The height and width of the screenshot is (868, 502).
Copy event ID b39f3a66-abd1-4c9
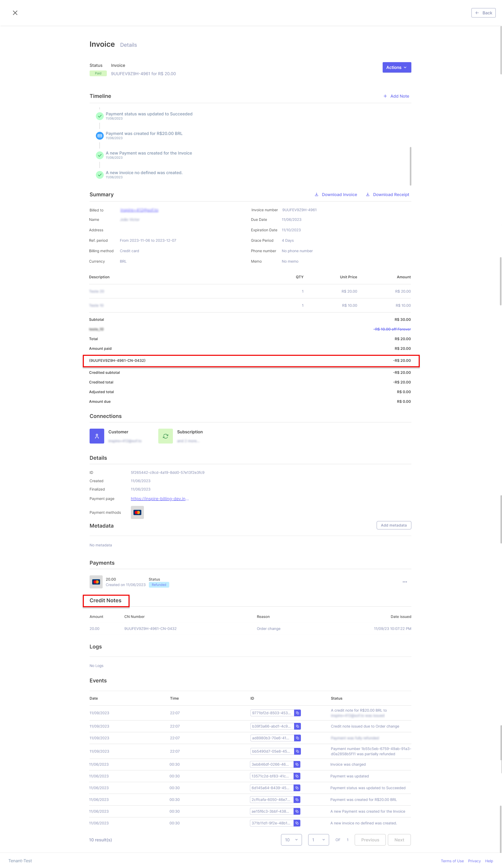(297, 726)
